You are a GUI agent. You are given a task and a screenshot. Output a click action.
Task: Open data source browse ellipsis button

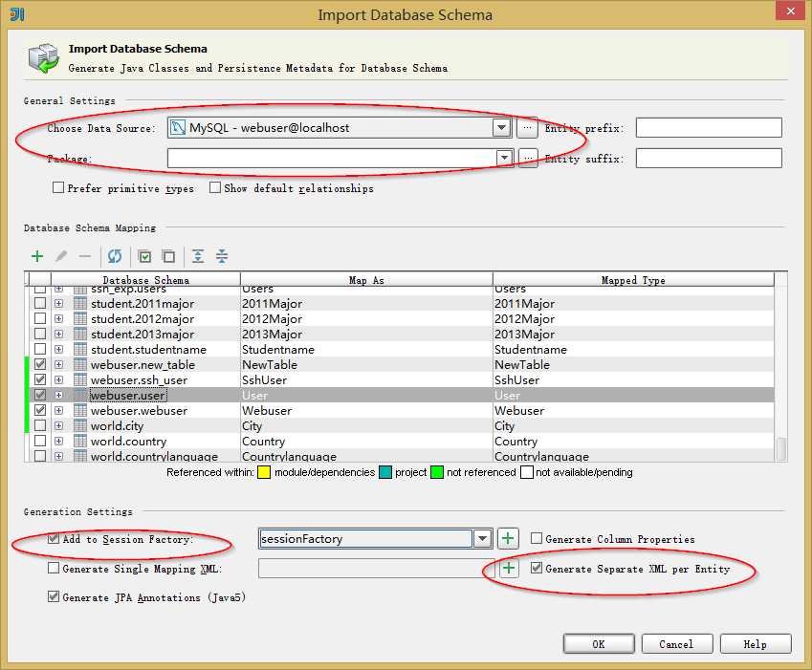[527, 127]
